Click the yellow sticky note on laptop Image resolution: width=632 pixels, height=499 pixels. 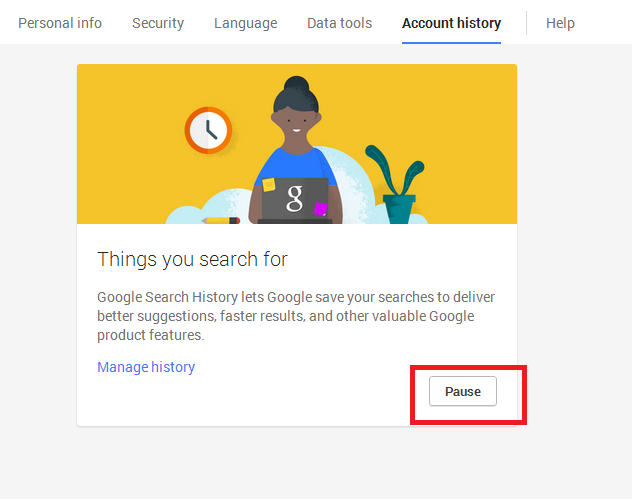(268, 185)
